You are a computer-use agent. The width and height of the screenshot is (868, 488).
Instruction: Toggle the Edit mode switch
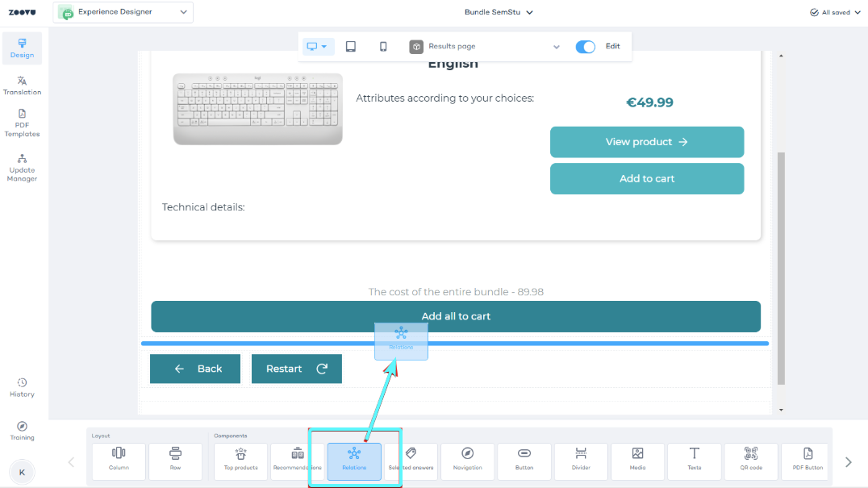tap(585, 47)
